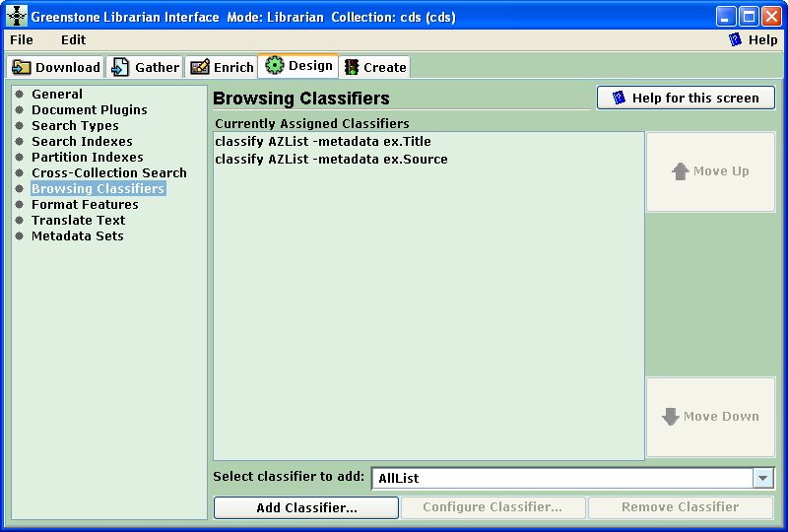
Task: Click Help for this screen button
Action: [x=686, y=98]
